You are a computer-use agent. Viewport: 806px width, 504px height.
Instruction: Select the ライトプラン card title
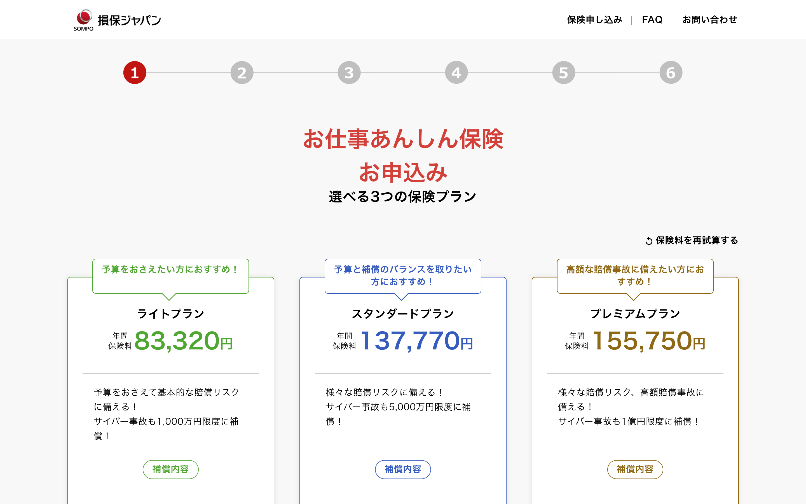[171, 313]
